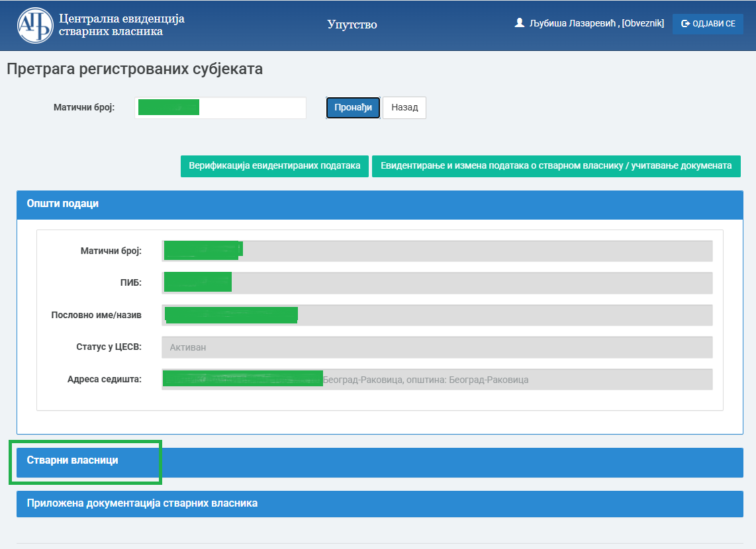Click Претрага регистрованих субјеката heading

135,69
